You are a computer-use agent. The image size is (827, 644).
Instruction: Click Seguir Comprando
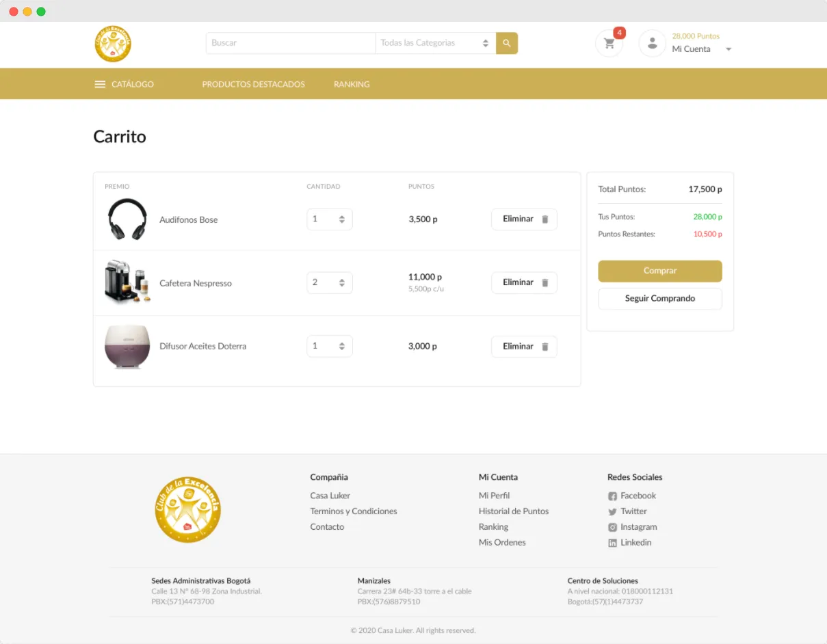659,299
